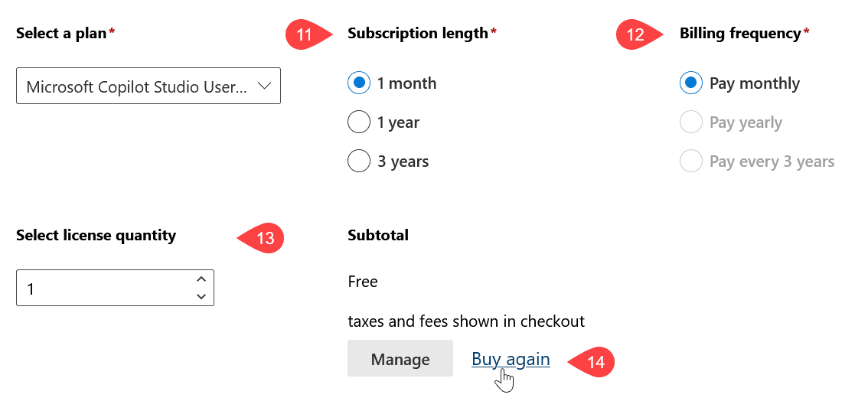This screenshot has width=868, height=411.
Task: Click the Billing frequency heading
Action: (740, 33)
